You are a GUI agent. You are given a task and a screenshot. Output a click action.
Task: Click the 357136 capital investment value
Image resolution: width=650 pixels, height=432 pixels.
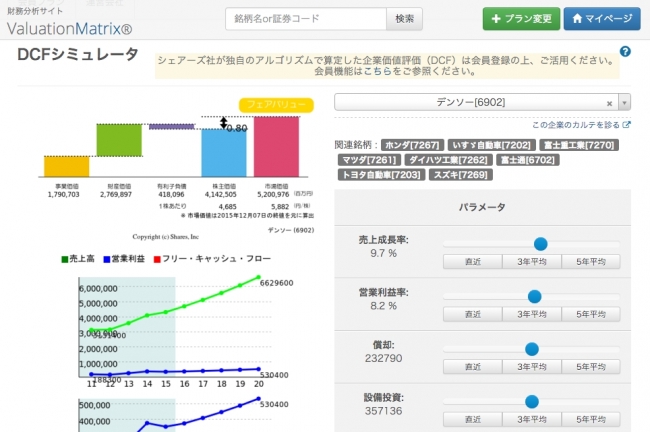383,411
